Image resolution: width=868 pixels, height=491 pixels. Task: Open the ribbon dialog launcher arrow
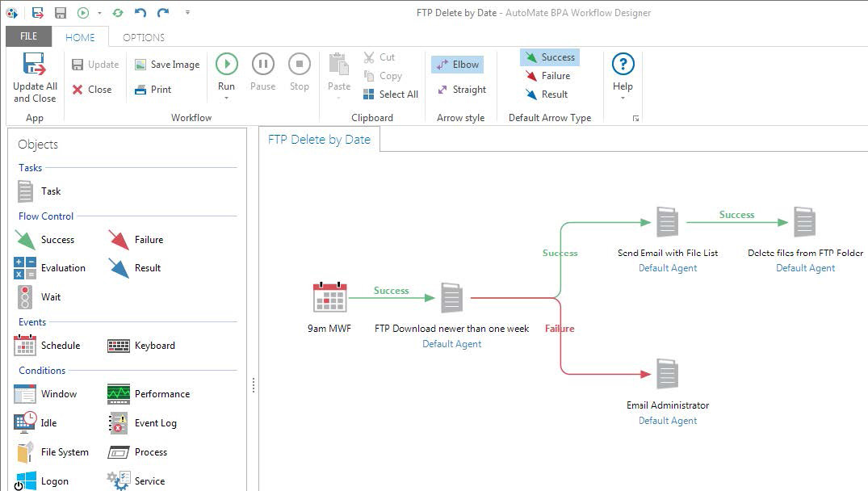635,118
